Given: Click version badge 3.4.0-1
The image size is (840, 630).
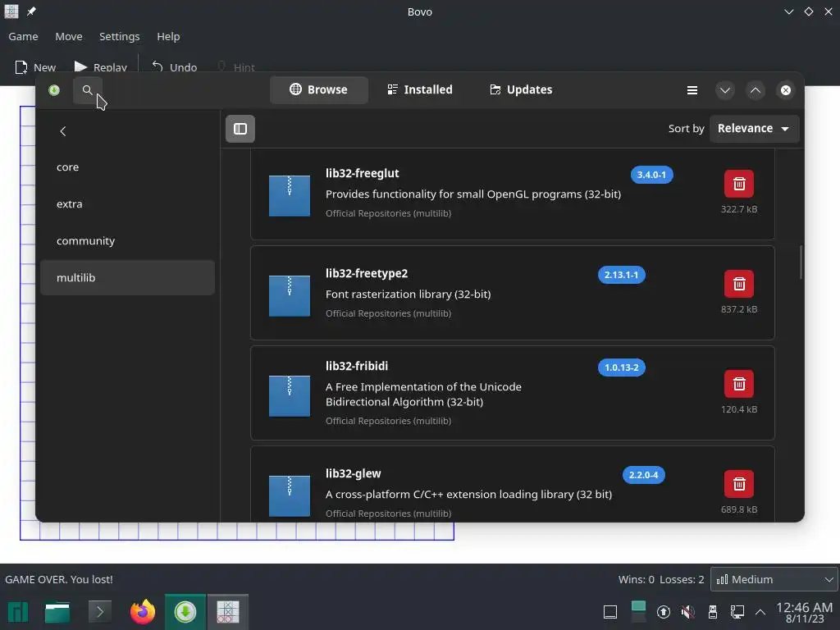Looking at the screenshot, I should (651, 175).
